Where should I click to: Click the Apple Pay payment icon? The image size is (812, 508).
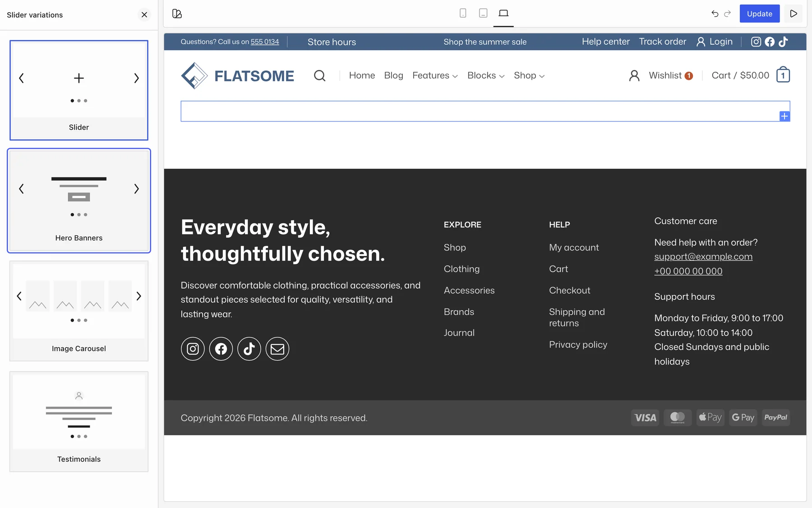click(x=710, y=418)
